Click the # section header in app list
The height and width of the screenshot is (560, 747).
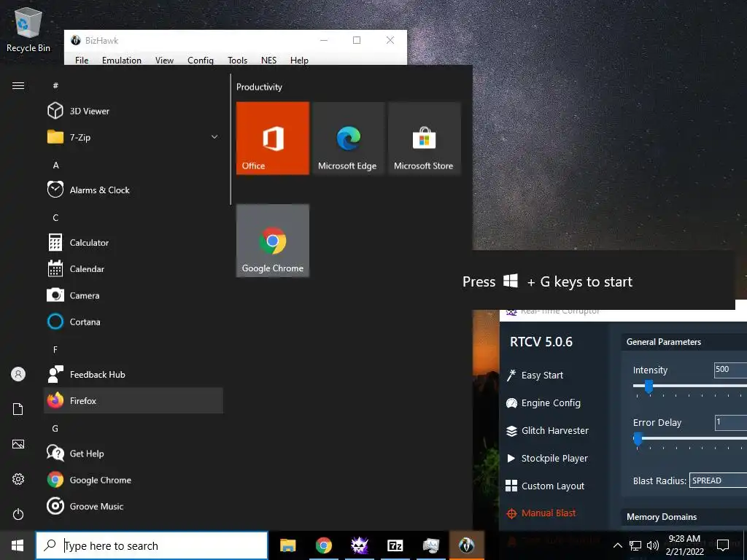pos(55,85)
